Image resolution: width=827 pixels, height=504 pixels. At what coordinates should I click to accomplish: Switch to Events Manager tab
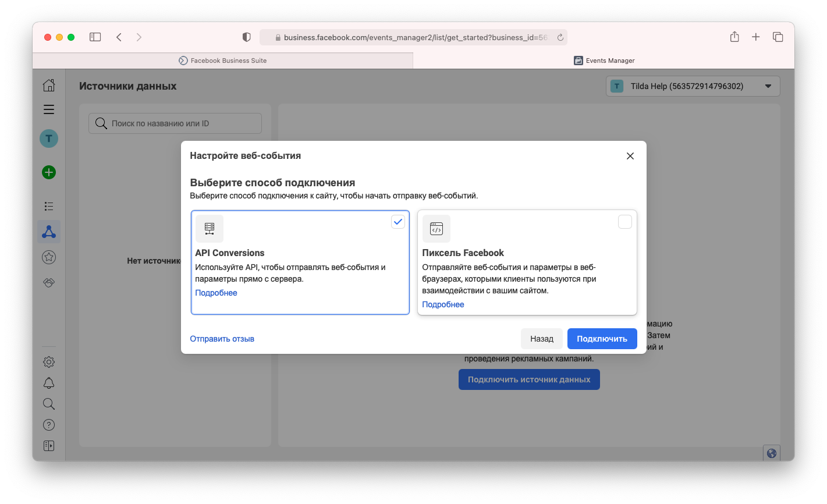pos(604,61)
